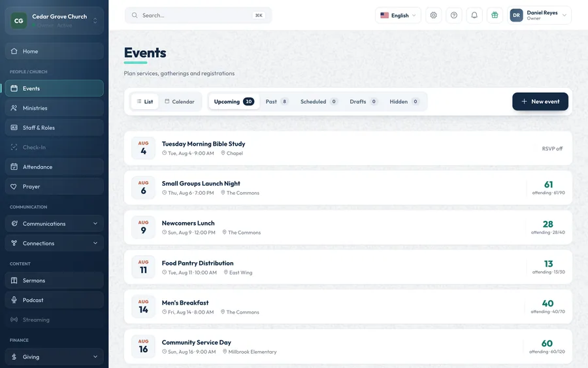Click the Chapel location text

pos(235,153)
